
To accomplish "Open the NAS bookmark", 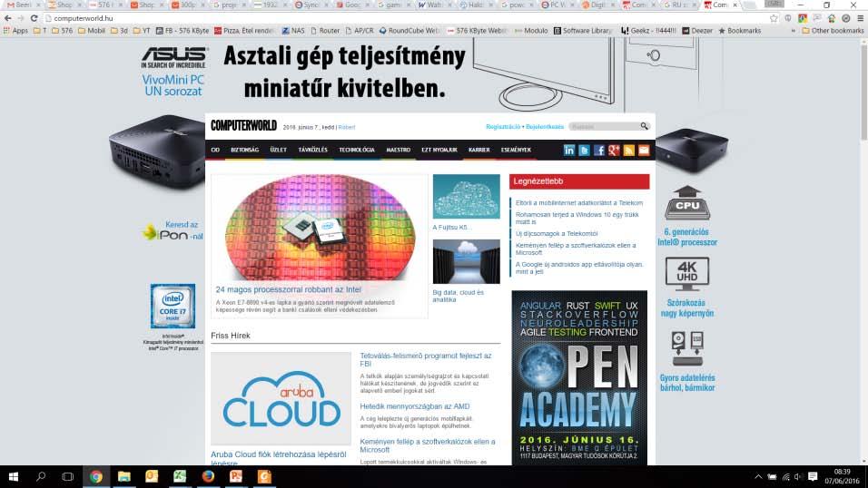I will (x=293, y=31).
